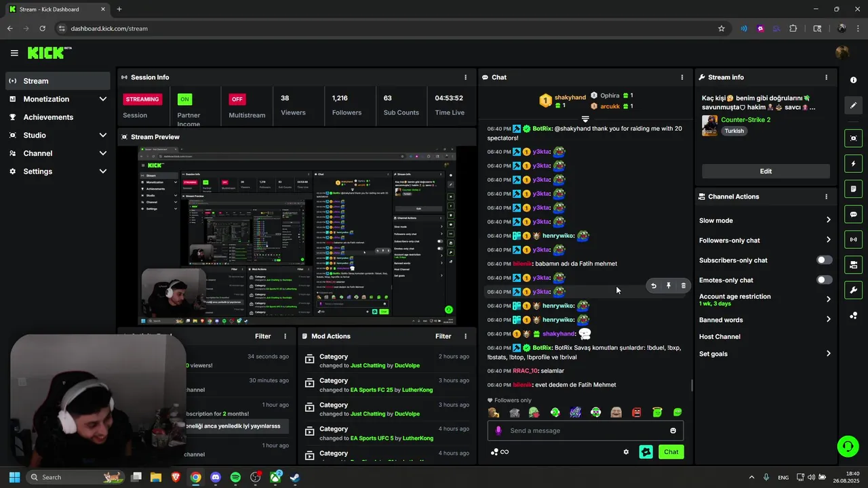Toggle Emotes-only chat switch
This screenshot has height=488, width=868.
coord(825,280)
